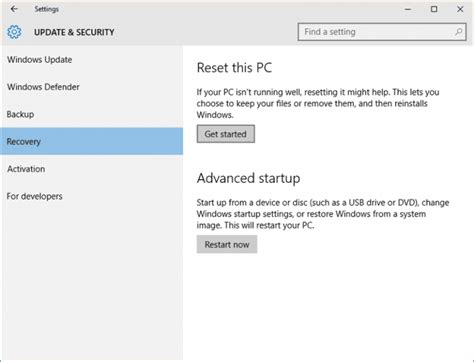This screenshot has width=474, height=362.
Task: Minimize the Settings window
Action: click(408, 9)
